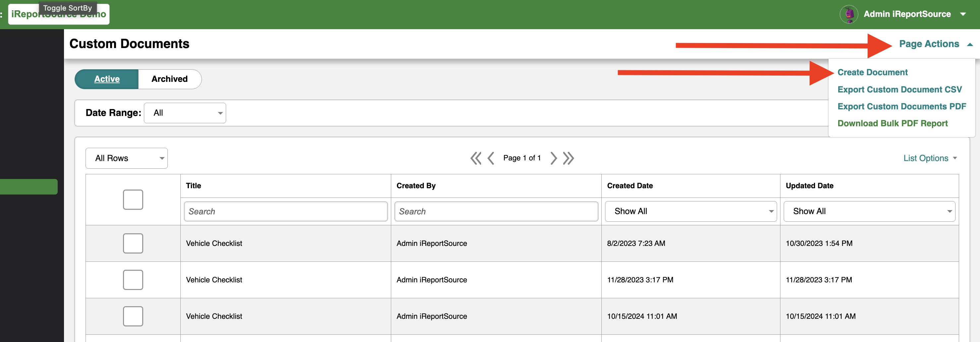The height and width of the screenshot is (342, 980).
Task: Click the Created By search field
Action: (x=496, y=211)
